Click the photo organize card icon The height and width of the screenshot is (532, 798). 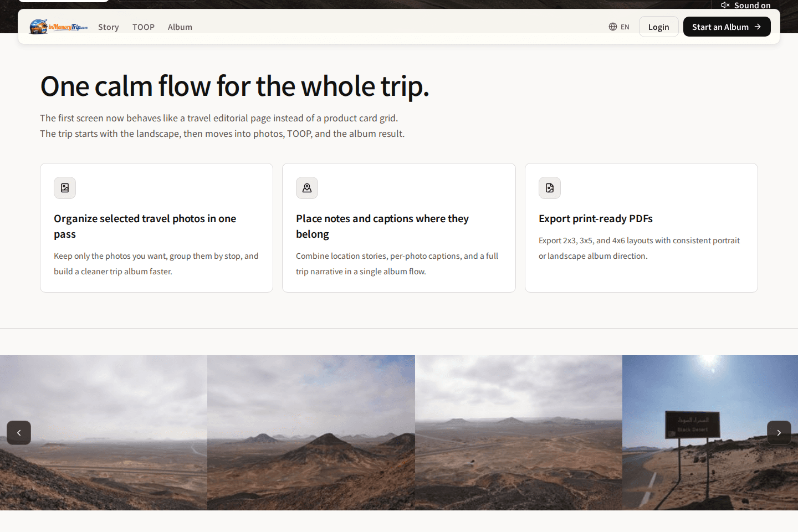[x=65, y=188]
